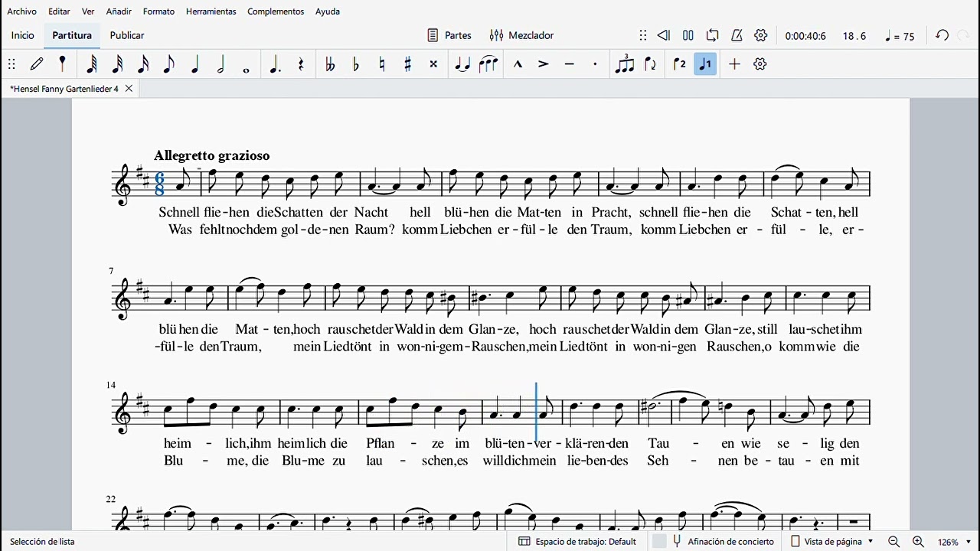The image size is (980, 551).
Task: Open the Mezclador panel
Action: [521, 35]
